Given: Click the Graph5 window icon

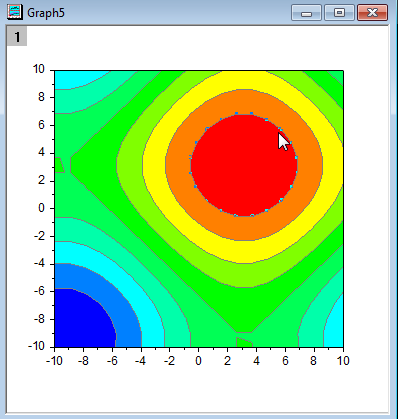Looking at the screenshot, I should click(x=15, y=12).
